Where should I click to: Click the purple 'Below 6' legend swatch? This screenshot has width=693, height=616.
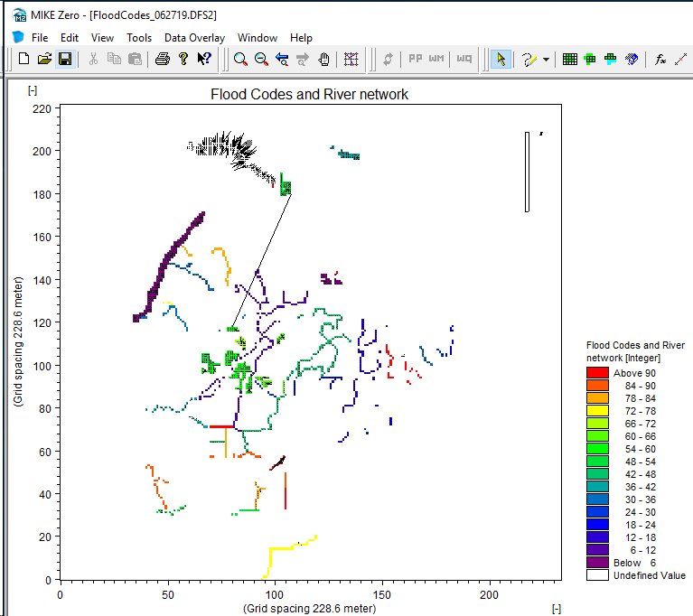click(x=597, y=563)
